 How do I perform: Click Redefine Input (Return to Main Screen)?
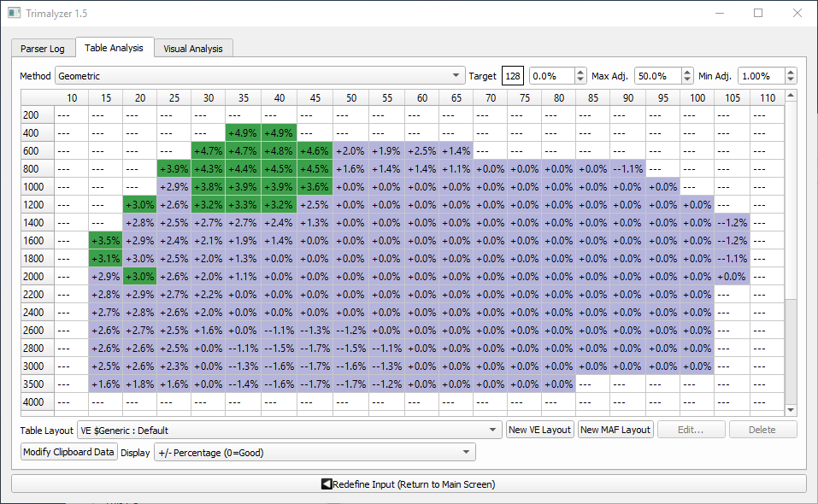pyautogui.click(x=409, y=484)
